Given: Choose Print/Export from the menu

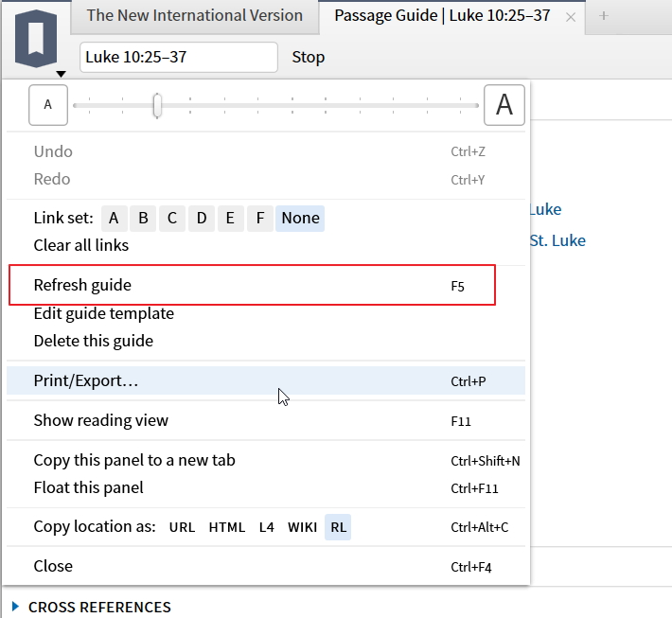Looking at the screenshot, I should [x=86, y=380].
